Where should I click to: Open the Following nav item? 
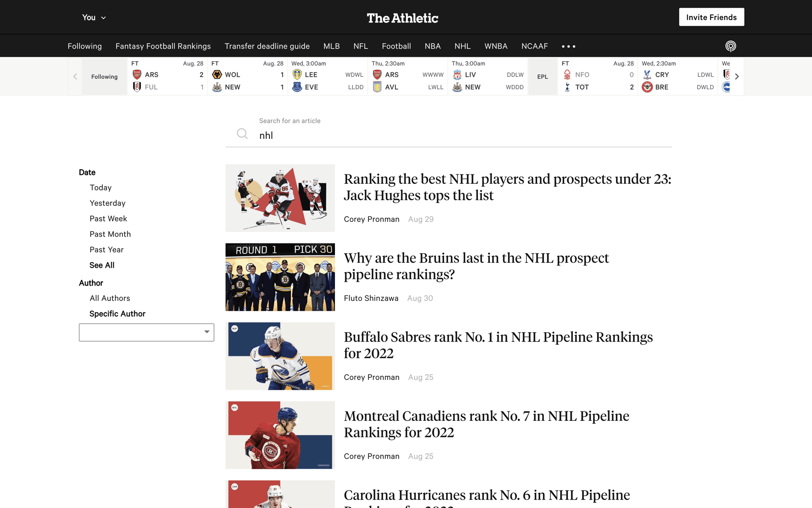(85, 46)
